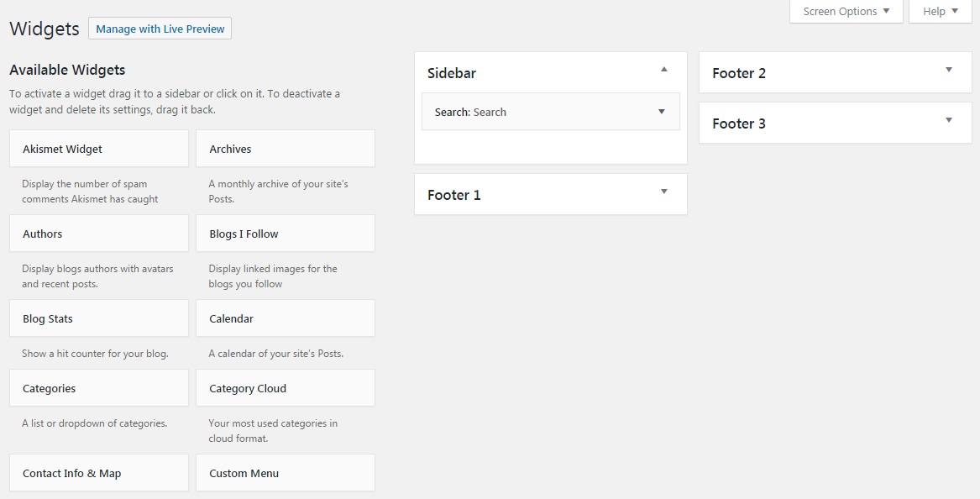980x499 pixels.
Task: Select the Blogs I Follow widget
Action: 285,233
